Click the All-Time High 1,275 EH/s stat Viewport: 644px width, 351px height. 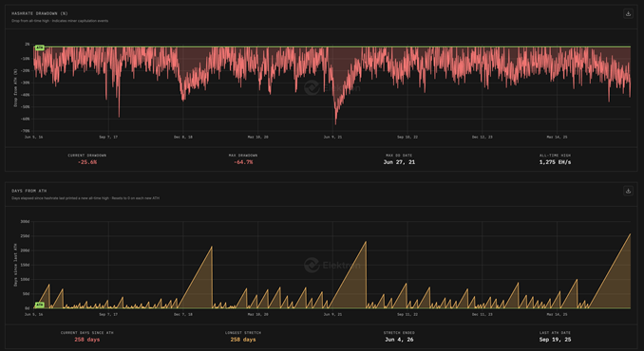tap(555, 162)
